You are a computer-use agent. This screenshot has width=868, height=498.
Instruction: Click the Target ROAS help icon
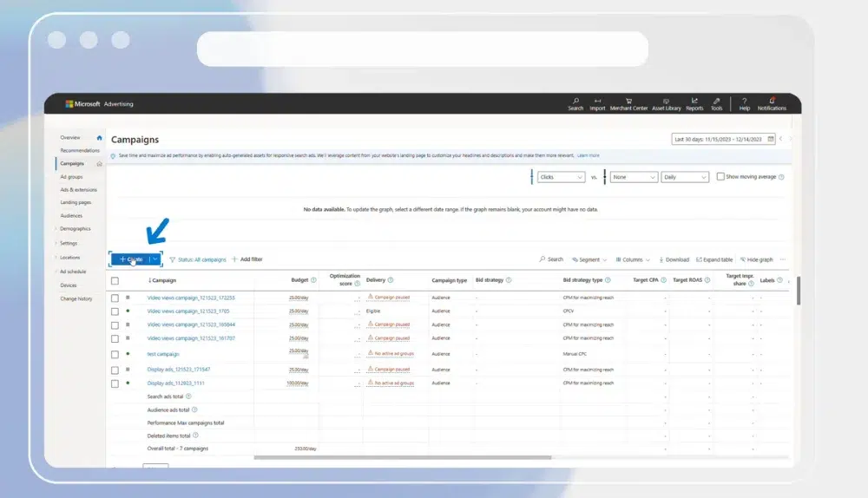coord(707,280)
